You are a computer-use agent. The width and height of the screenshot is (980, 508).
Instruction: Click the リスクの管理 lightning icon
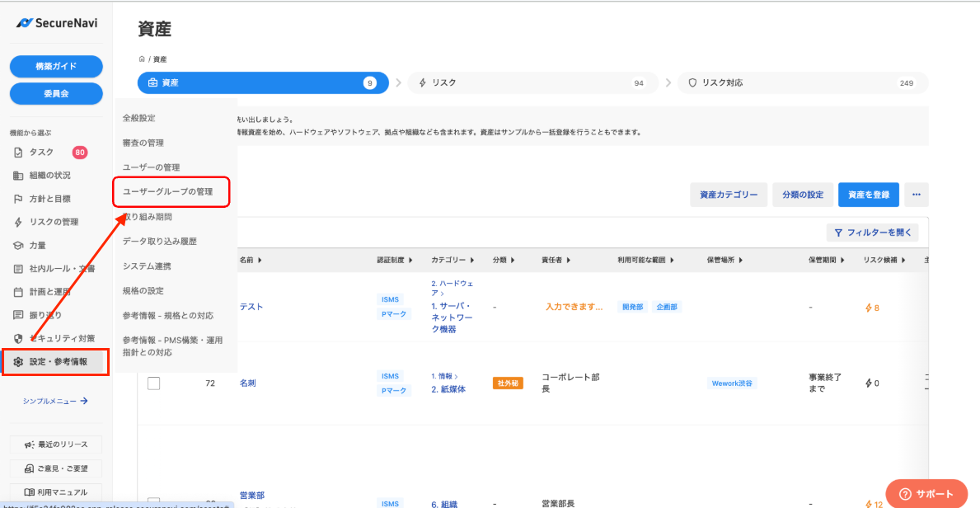18,222
